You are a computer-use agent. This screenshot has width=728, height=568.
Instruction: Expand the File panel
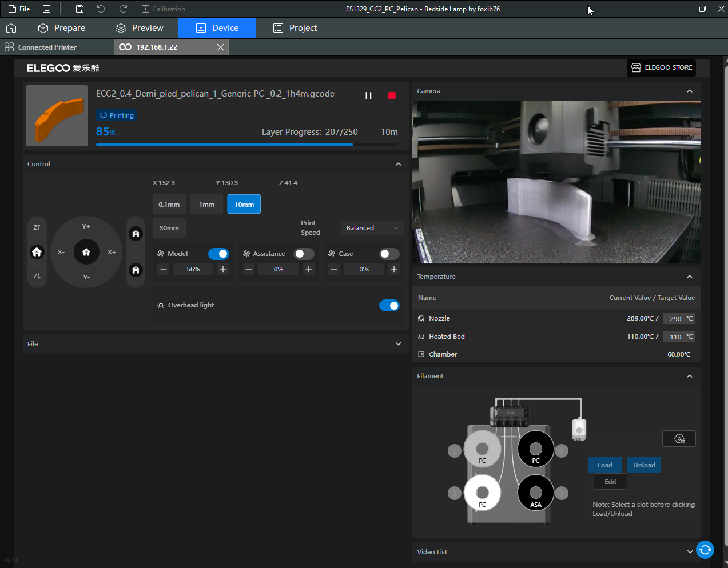coord(398,344)
